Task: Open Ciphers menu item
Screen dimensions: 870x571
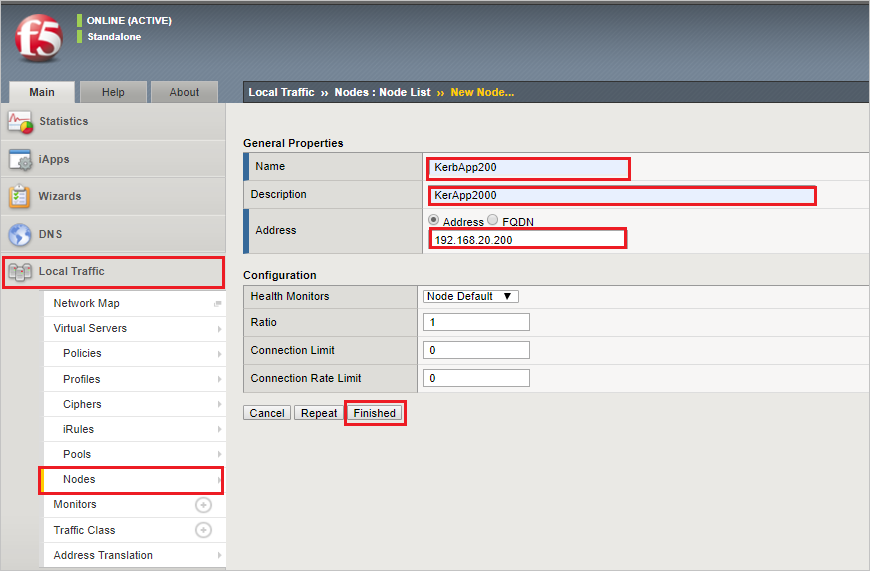Action: 135,404
